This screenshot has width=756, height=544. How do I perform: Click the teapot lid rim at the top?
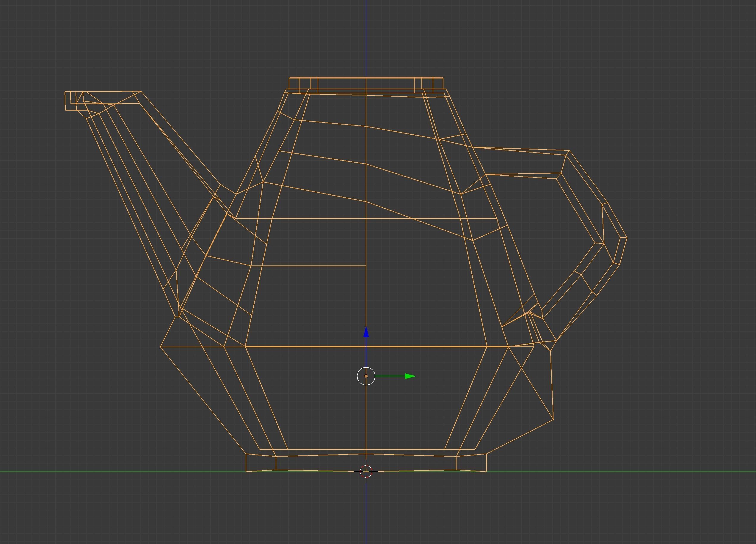[x=366, y=83]
